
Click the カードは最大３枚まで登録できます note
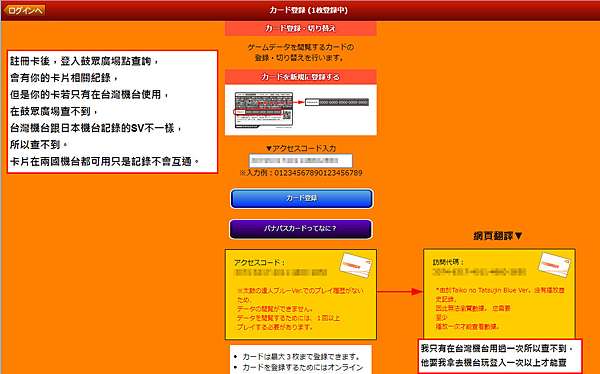(x=301, y=357)
